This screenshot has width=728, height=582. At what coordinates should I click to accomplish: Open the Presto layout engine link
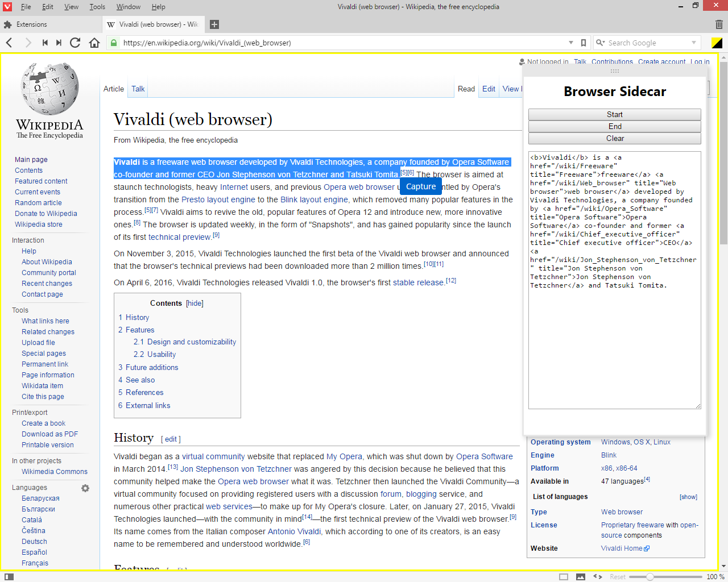point(218,199)
